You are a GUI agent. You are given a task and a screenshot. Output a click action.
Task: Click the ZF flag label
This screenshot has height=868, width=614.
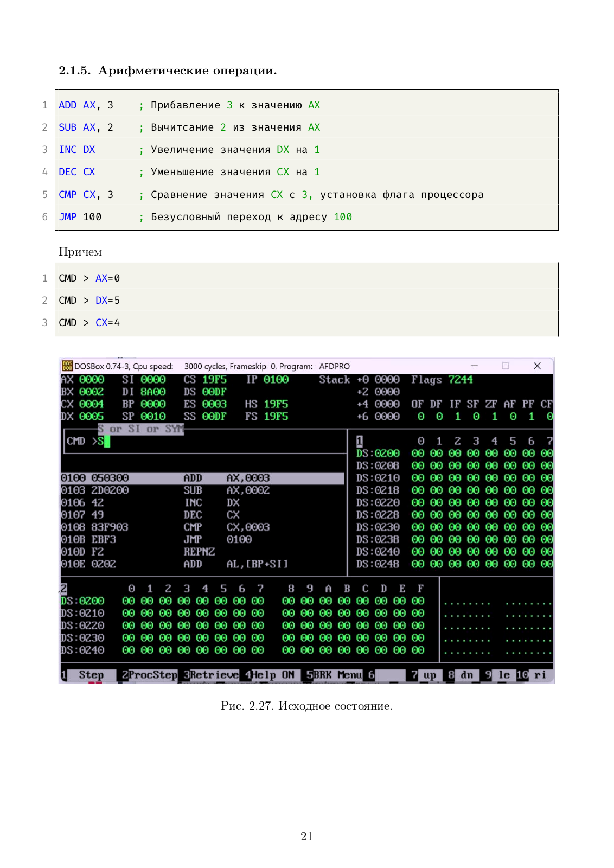[x=491, y=404]
